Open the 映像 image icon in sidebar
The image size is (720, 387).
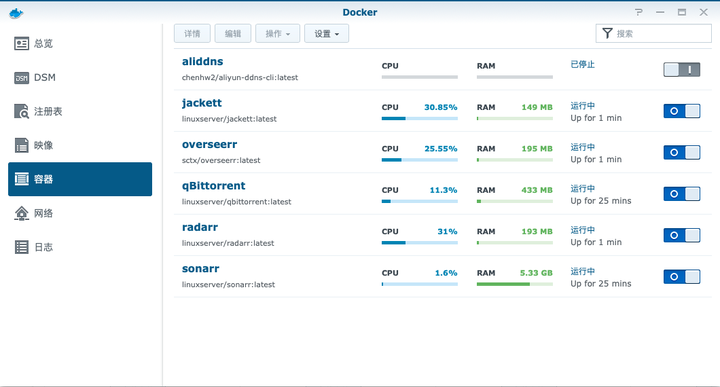tap(22, 145)
